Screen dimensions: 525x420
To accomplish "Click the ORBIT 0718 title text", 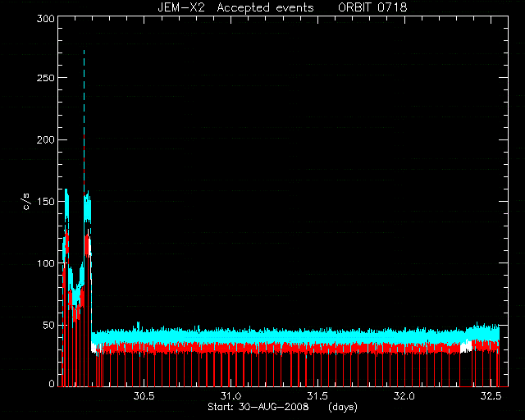I will click(x=372, y=7).
